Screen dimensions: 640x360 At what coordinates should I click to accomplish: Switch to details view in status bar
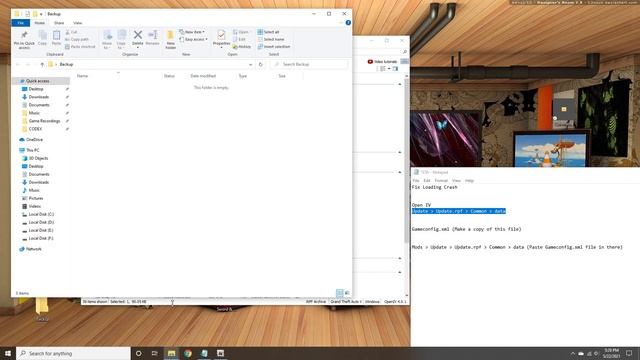[339, 293]
